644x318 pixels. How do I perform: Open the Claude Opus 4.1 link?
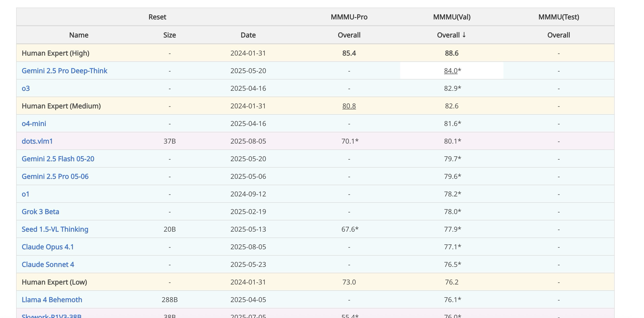click(47, 247)
